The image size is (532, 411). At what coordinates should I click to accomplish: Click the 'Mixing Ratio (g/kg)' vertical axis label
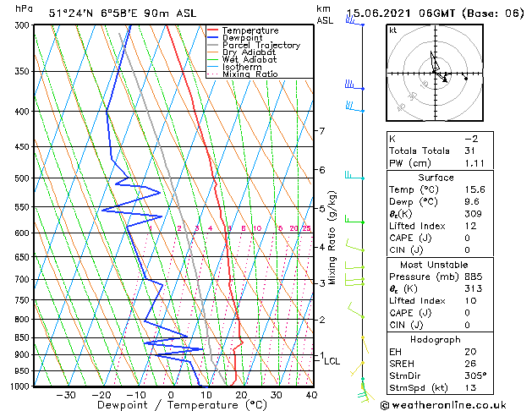pyautogui.click(x=332, y=238)
